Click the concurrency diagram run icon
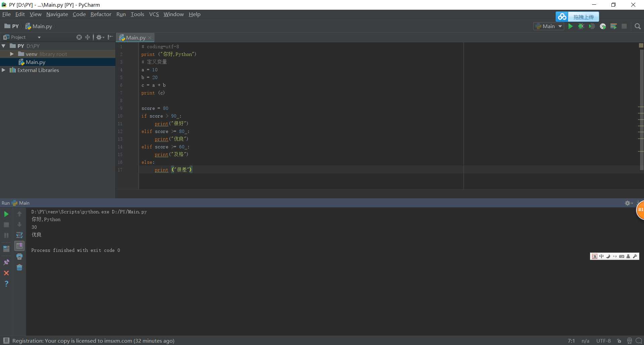Screen dimensions: 644x345 [x=613, y=26]
